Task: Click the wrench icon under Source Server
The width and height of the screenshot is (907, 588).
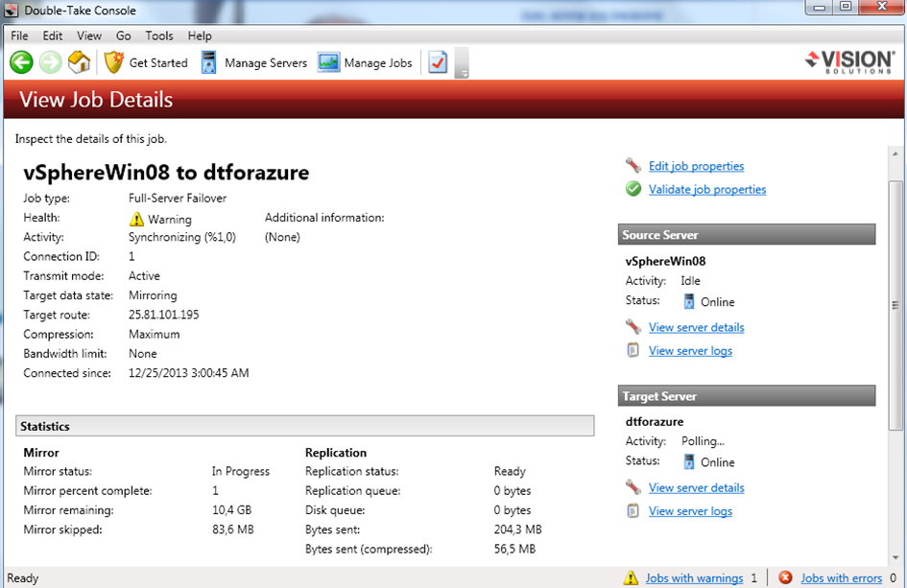Action: click(x=633, y=327)
